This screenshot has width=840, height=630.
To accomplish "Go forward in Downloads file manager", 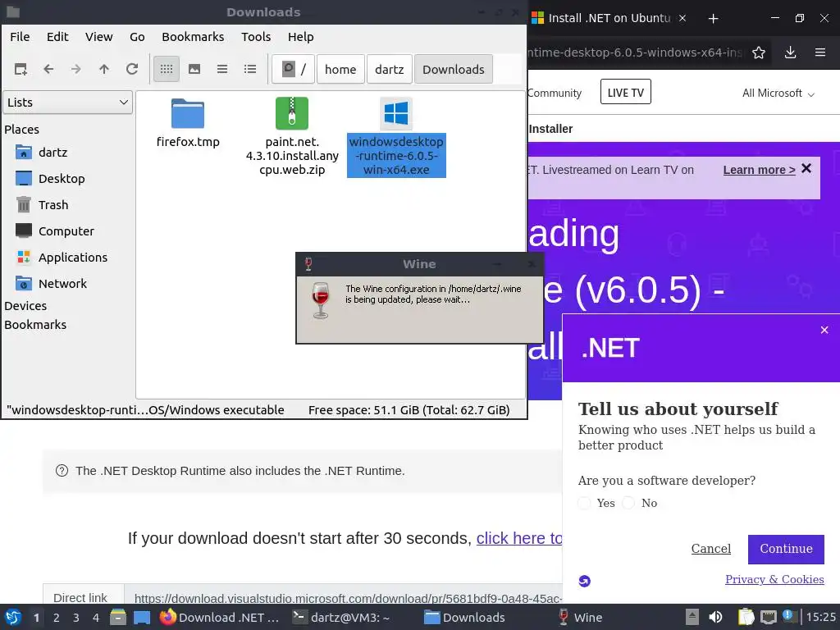I will pyautogui.click(x=76, y=69).
